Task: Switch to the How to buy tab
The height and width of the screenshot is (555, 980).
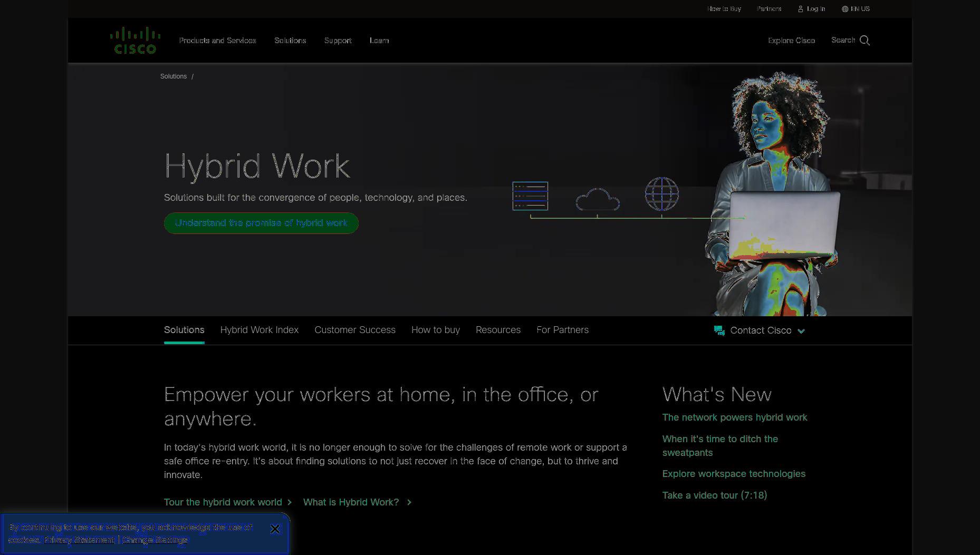Action: [436, 330]
